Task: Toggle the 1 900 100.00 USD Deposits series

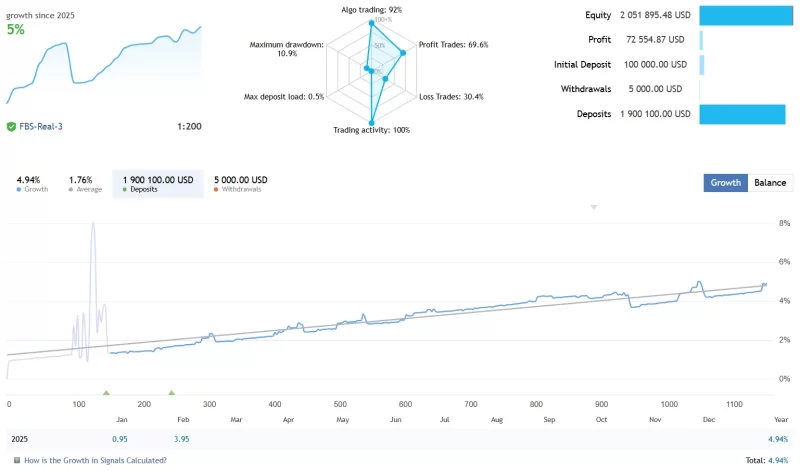Action: tap(157, 184)
